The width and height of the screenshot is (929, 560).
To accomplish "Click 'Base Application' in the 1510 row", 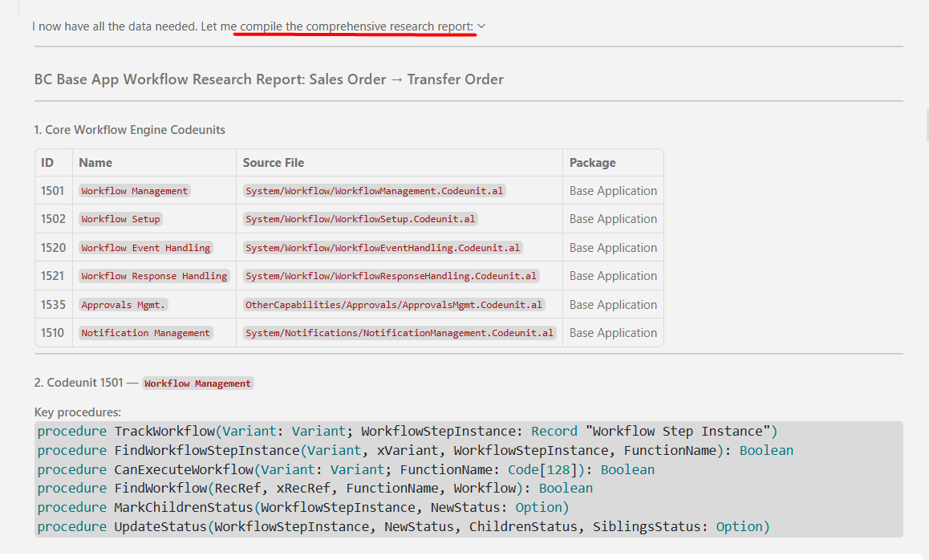I will 613,332.
